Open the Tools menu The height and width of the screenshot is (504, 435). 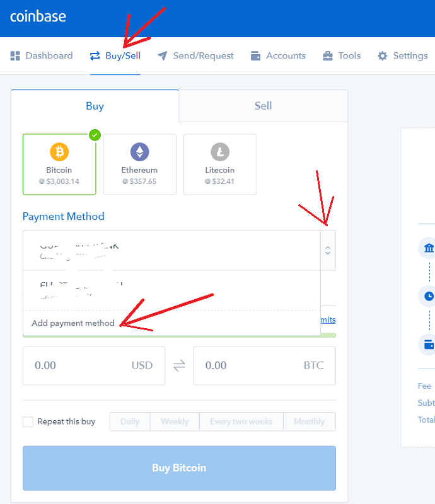point(342,56)
